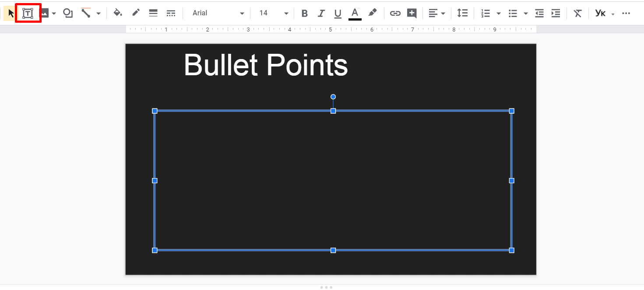
Task: Open Border weight options
Action: click(153, 13)
